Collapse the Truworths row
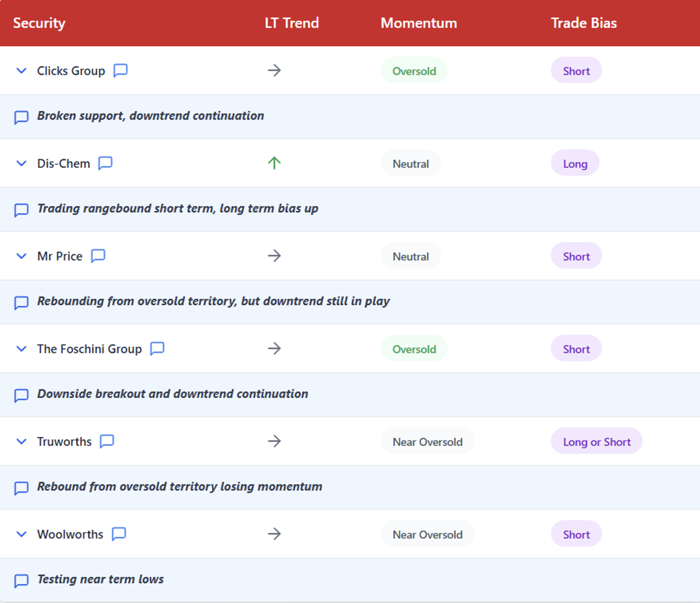This screenshot has height=603, width=700. (x=21, y=441)
